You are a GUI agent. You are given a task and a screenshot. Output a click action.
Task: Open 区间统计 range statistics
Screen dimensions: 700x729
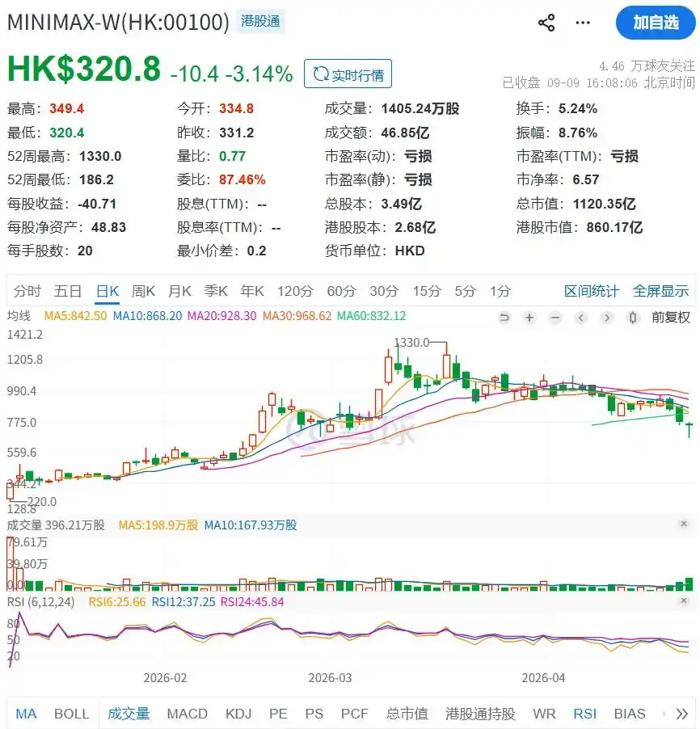[x=592, y=291]
